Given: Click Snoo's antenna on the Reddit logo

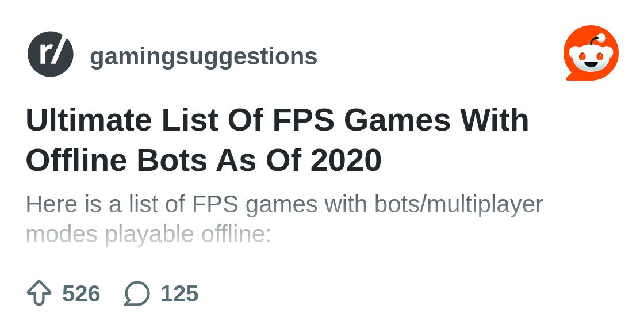Looking at the screenshot, I should click(x=597, y=40).
